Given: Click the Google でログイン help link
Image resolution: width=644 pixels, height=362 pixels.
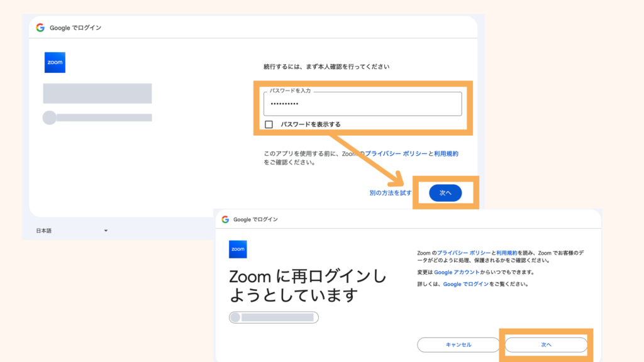Looking at the screenshot, I should click(x=465, y=284).
